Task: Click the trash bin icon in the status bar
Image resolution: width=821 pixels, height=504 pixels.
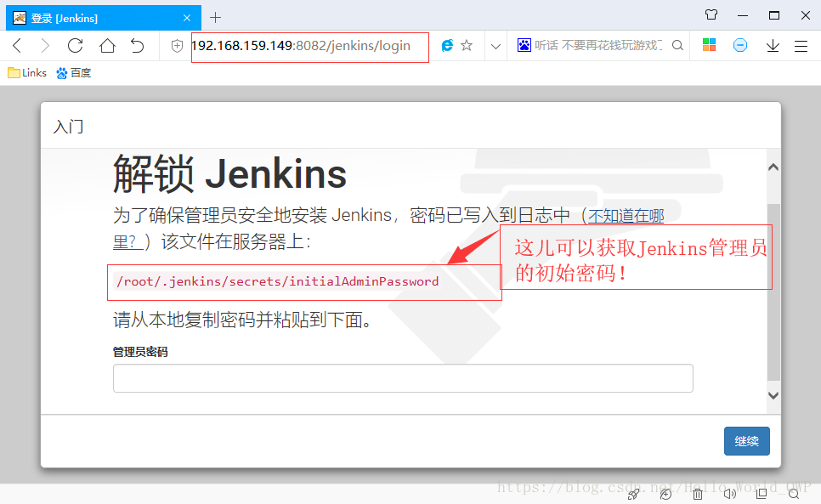Action: tap(698, 494)
